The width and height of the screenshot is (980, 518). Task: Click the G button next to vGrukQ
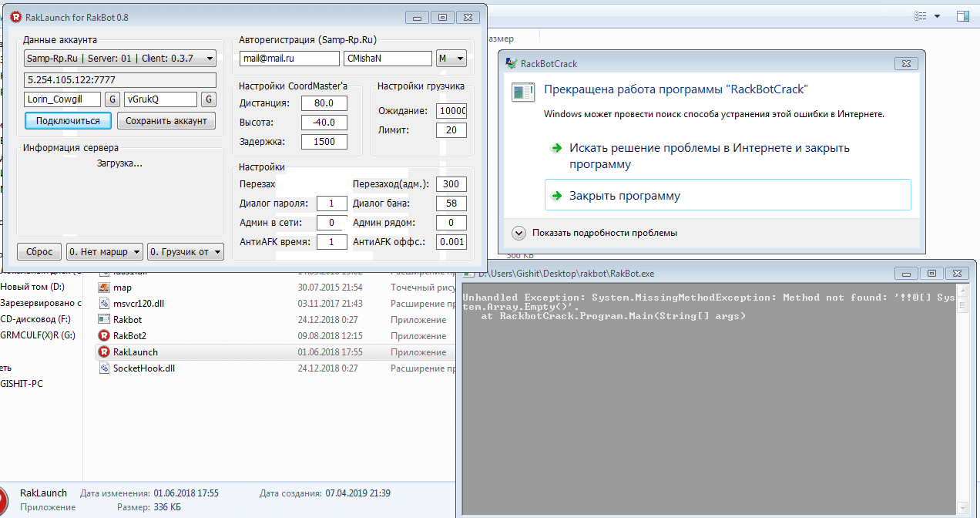(208, 99)
